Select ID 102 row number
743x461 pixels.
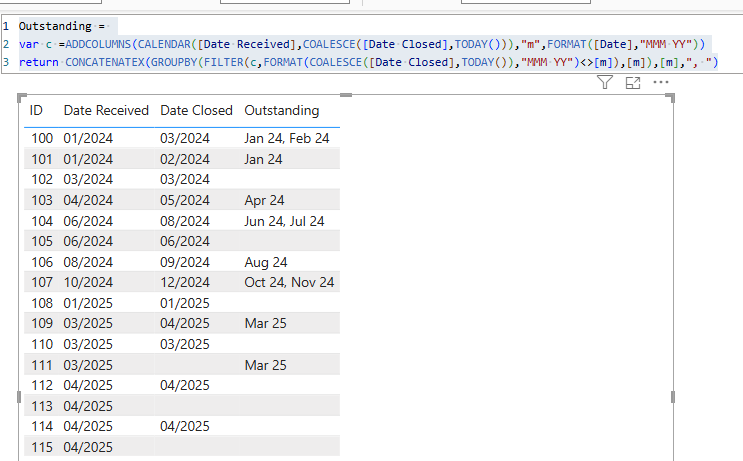(x=42, y=180)
